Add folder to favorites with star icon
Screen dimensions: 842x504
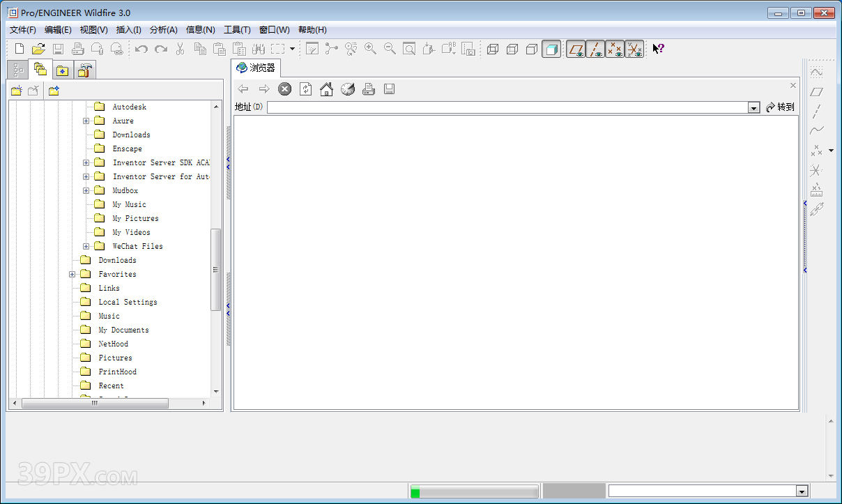click(54, 91)
